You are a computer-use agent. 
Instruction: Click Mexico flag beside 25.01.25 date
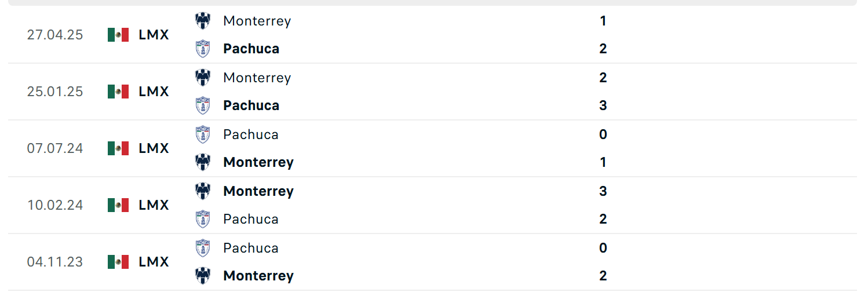pos(118,92)
